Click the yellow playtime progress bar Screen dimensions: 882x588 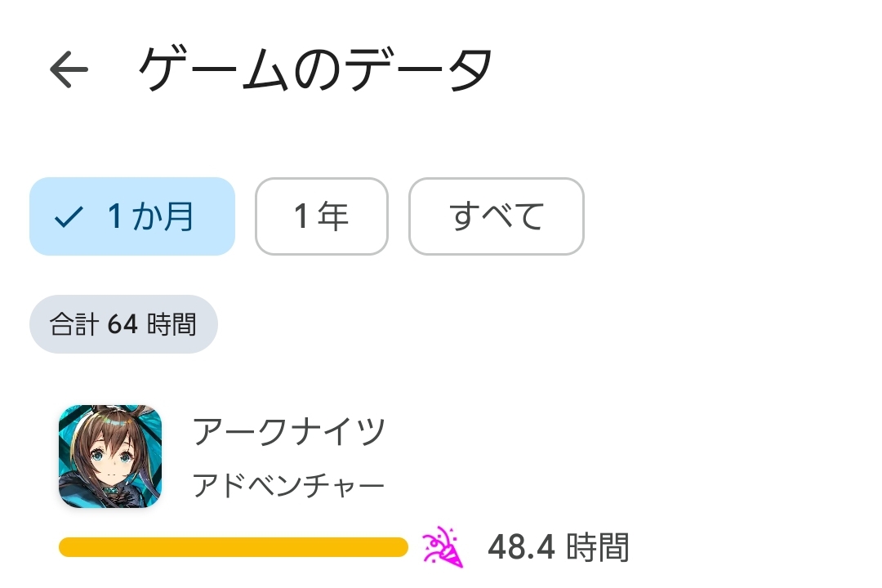(233, 547)
